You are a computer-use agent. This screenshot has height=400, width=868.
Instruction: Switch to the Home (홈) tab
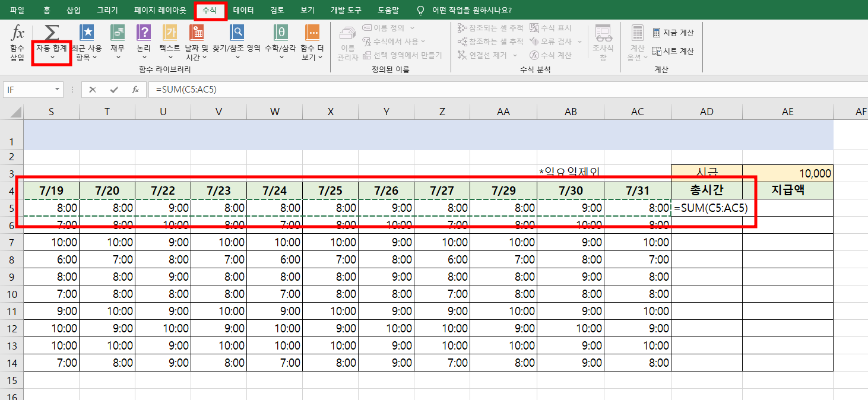click(x=47, y=10)
